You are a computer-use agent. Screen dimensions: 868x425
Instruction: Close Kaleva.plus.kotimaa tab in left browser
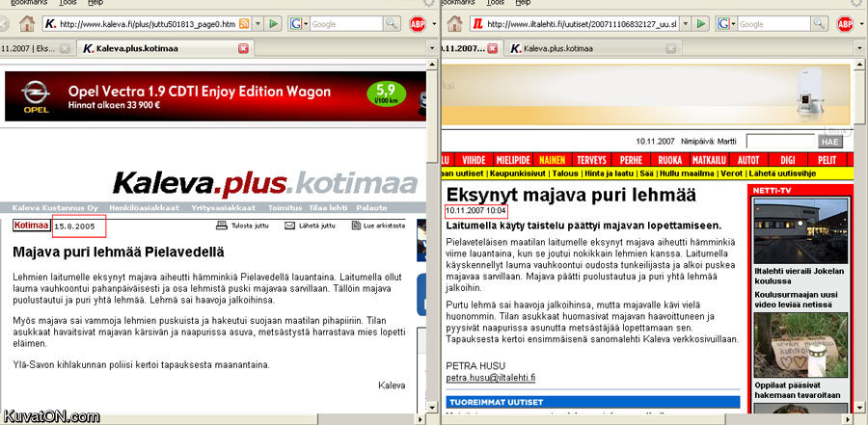pyautogui.click(x=243, y=49)
